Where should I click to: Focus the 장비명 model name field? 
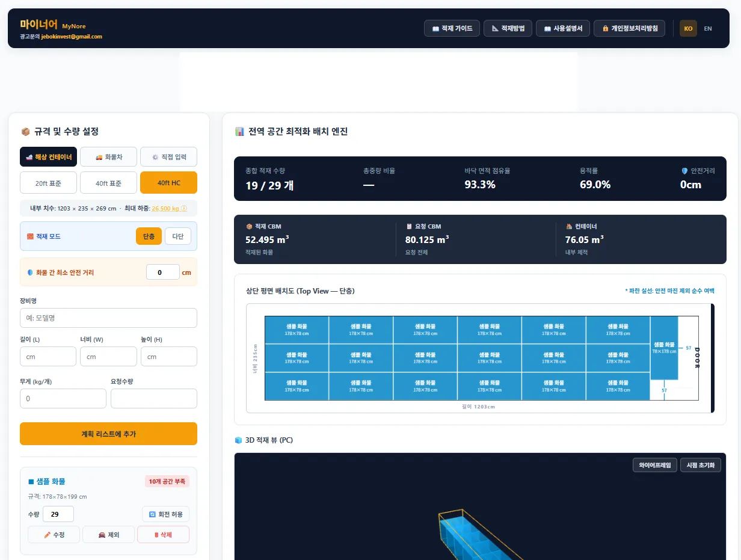coord(108,318)
